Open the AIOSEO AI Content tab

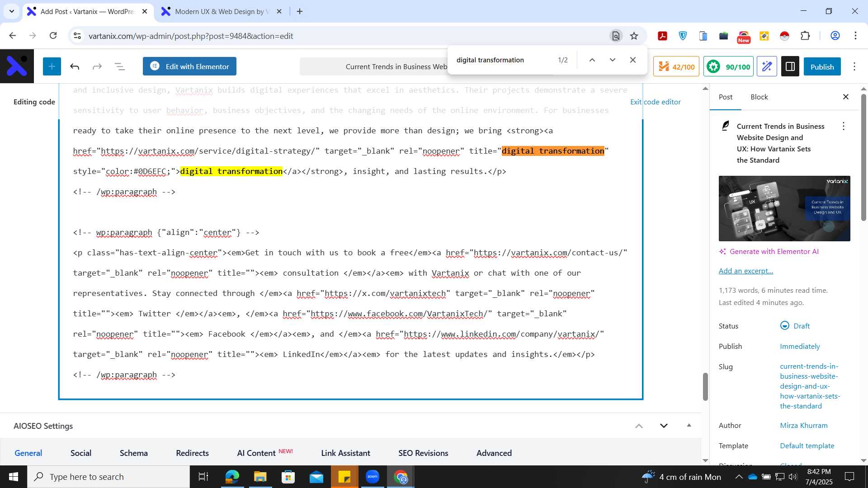point(265,453)
